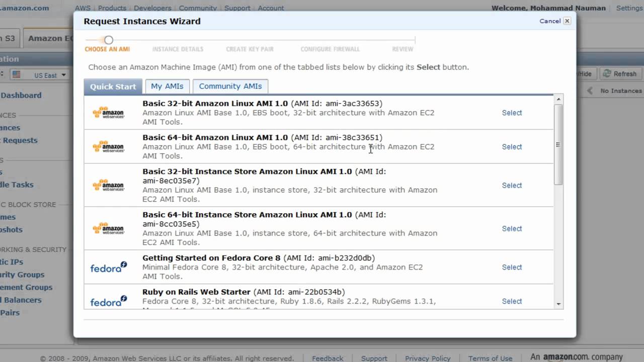Click the Amazon logo beside Basic 32-bit Instance Store AMI
The image size is (644, 362).
click(108, 186)
